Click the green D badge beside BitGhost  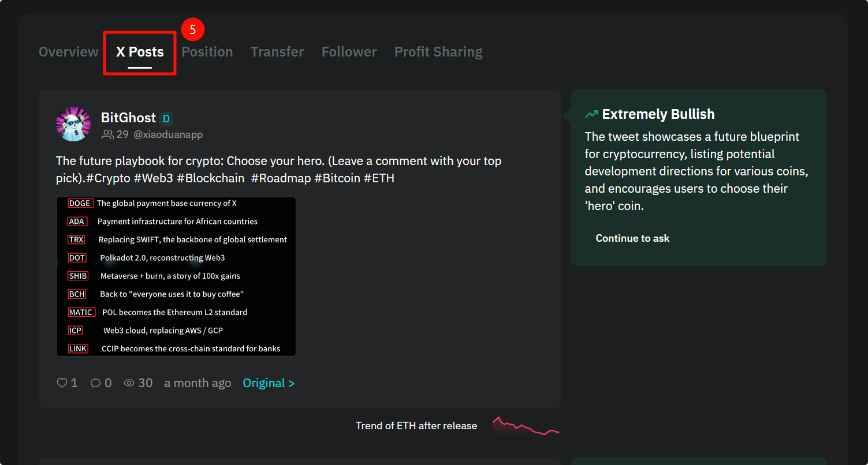click(166, 119)
